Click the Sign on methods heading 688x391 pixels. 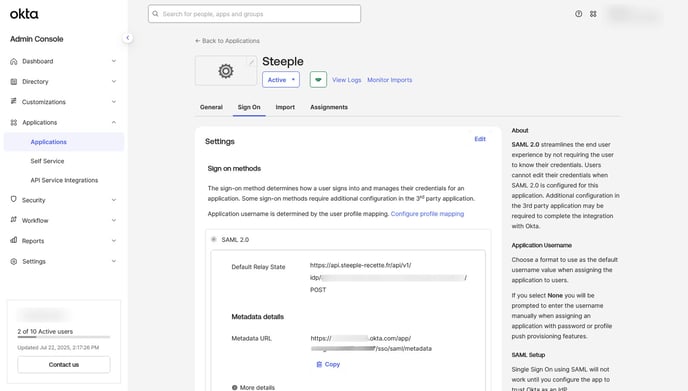point(234,169)
